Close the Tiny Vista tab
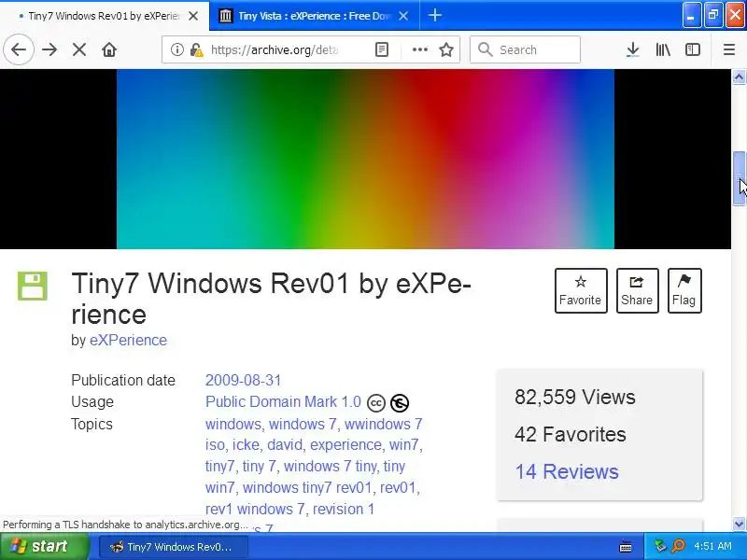This screenshot has width=747, height=560. tap(403, 16)
